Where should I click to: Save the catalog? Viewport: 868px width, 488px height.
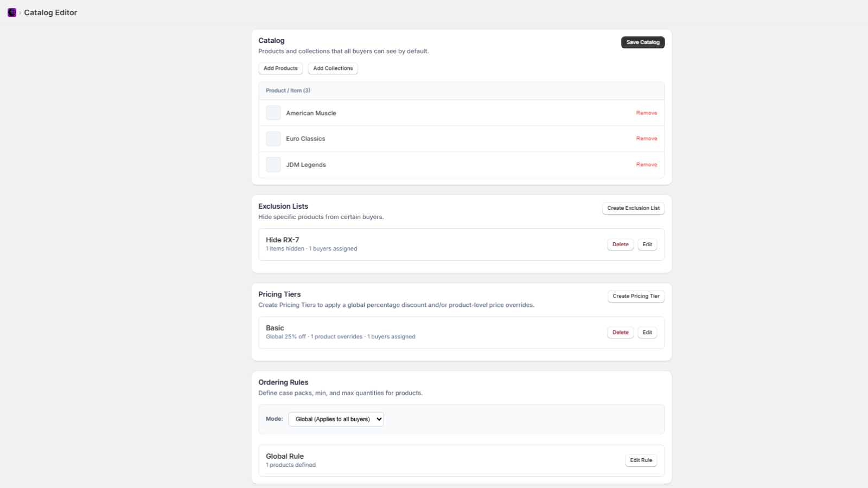pos(643,42)
